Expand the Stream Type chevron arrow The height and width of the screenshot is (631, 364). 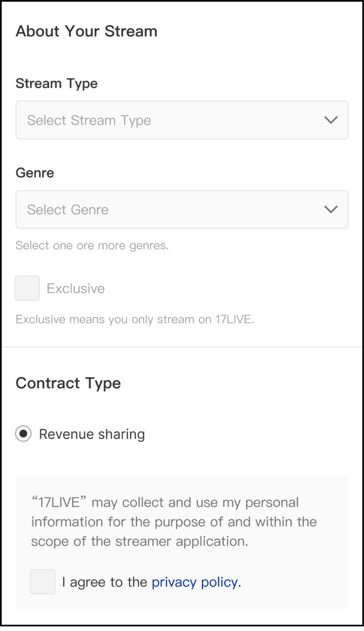click(x=331, y=120)
